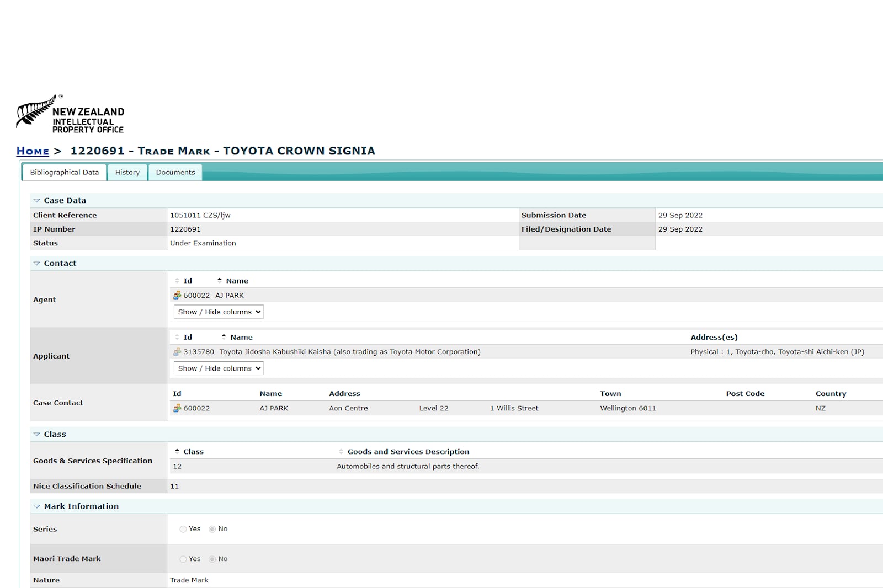This screenshot has height=588, width=883.
Task: Click Level 22 address cell
Action: pos(434,409)
